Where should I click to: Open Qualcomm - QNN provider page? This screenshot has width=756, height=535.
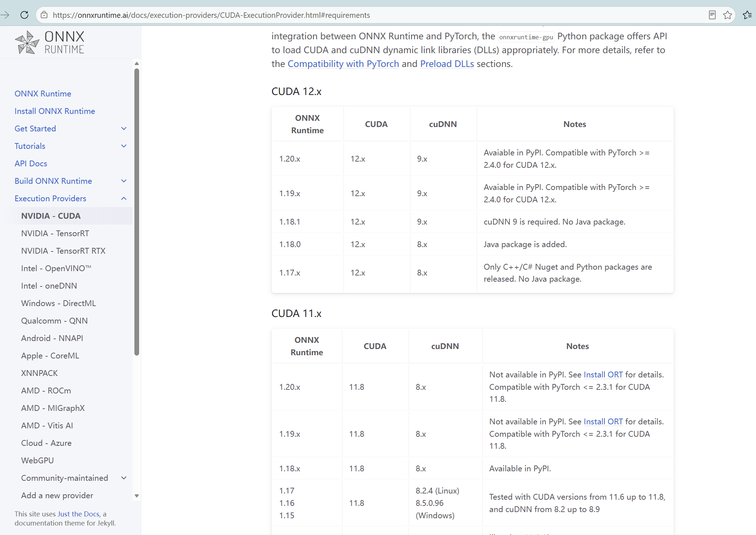tap(54, 321)
